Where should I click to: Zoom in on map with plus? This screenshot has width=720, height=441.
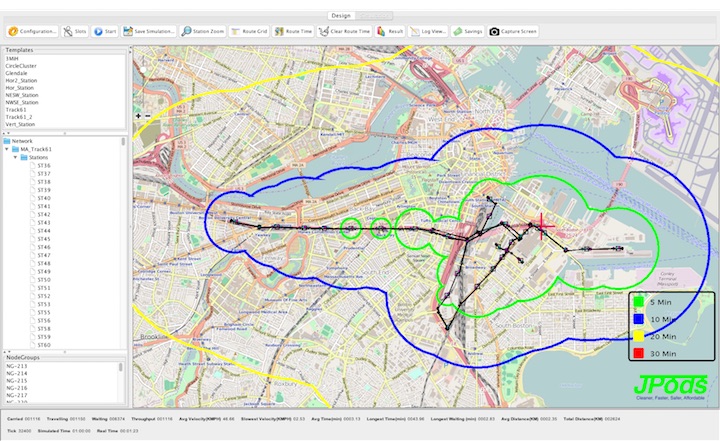click(137, 115)
